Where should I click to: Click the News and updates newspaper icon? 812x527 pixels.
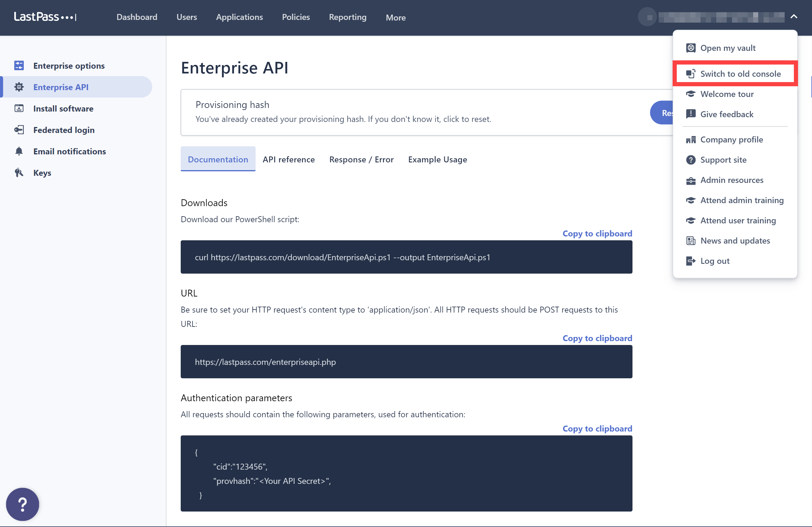point(690,241)
